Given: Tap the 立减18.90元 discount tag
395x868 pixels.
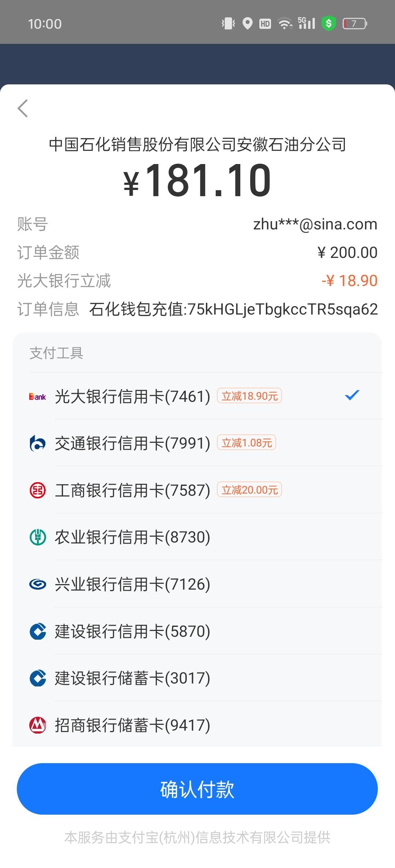Looking at the screenshot, I should 249,396.
